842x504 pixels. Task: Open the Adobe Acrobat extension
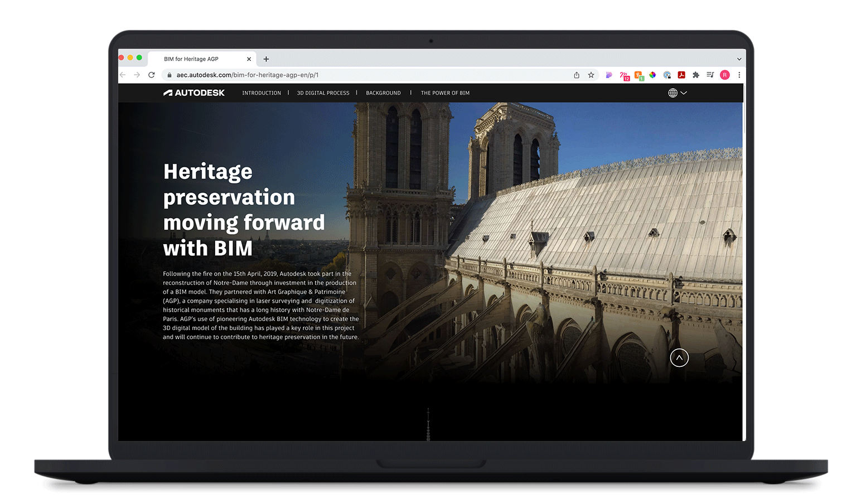[681, 75]
